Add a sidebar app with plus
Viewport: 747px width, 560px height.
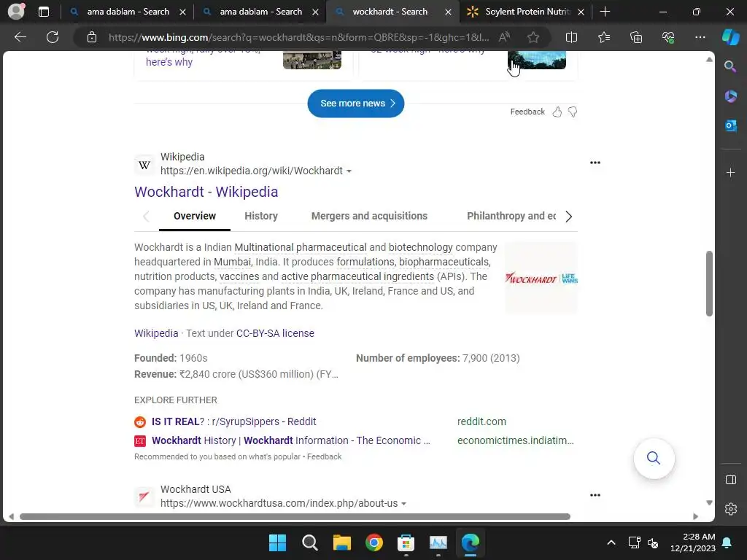point(730,172)
